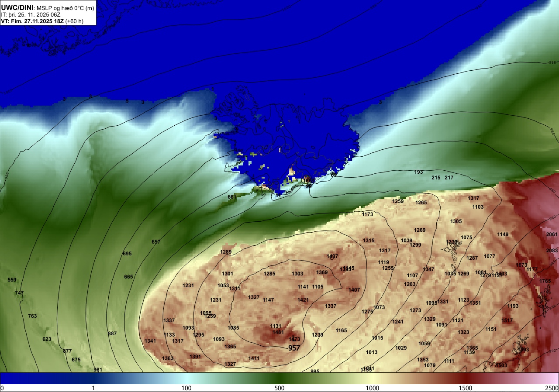Click the map value 217
Viewport: 559px width, 392px height.
point(449,178)
